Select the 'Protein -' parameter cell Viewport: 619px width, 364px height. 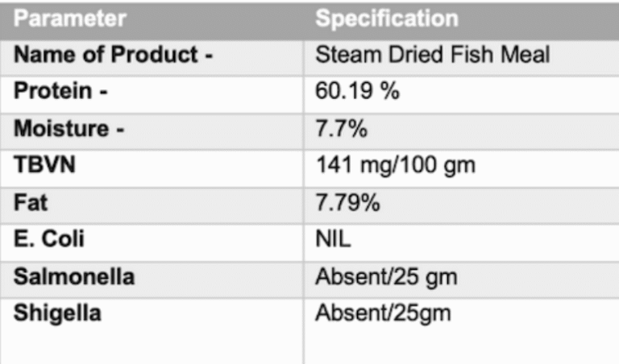(x=60, y=92)
